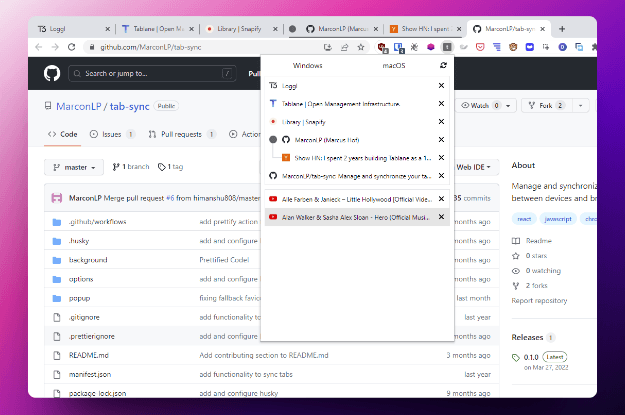Open the Code repository tab
The height and width of the screenshot is (415, 625).
63,134
